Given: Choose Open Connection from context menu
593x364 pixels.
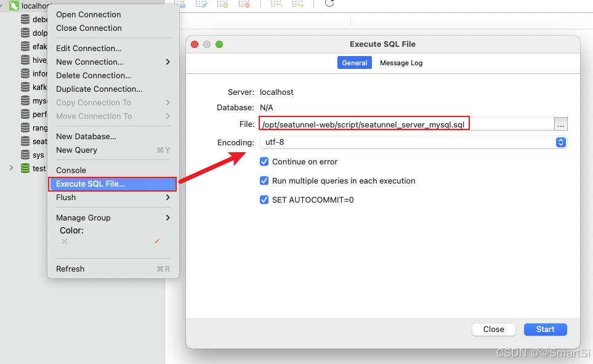Looking at the screenshot, I should pyautogui.click(x=89, y=14).
